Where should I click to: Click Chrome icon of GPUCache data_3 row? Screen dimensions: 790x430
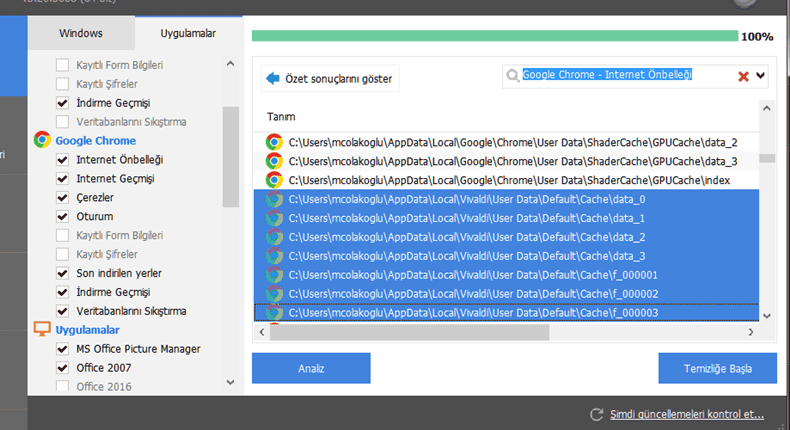click(274, 161)
